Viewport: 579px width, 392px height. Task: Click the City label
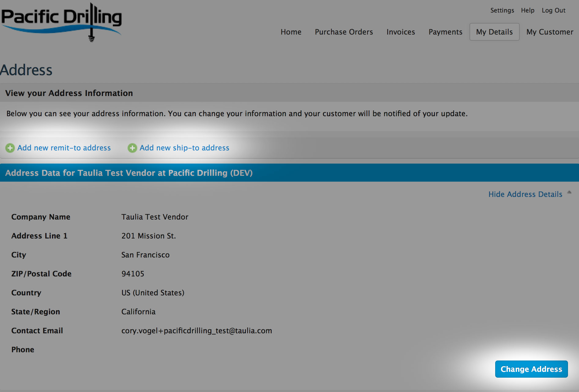(x=19, y=255)
